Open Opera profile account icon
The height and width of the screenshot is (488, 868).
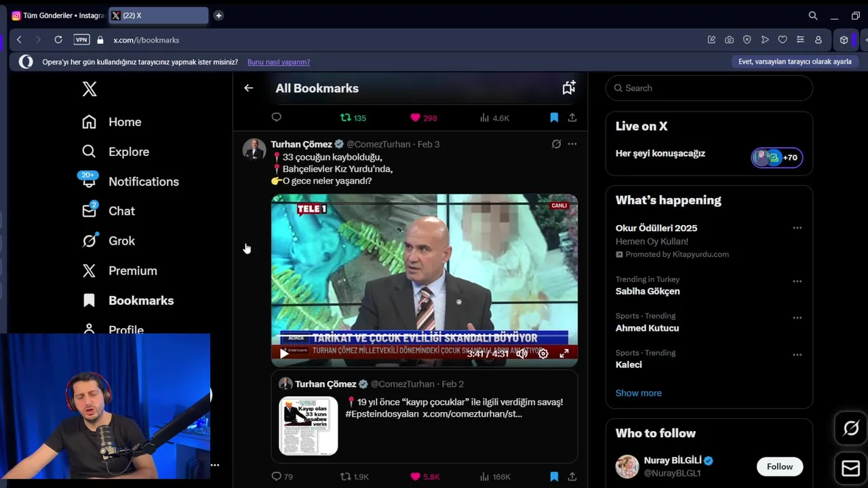pos(818,40)
